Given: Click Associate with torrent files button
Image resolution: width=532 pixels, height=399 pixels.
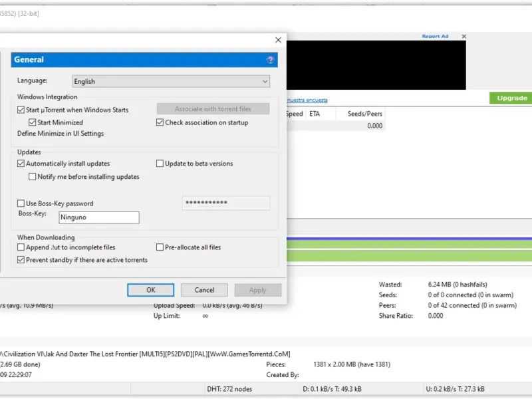Looking at the screenshot, I should coord(213,109).
